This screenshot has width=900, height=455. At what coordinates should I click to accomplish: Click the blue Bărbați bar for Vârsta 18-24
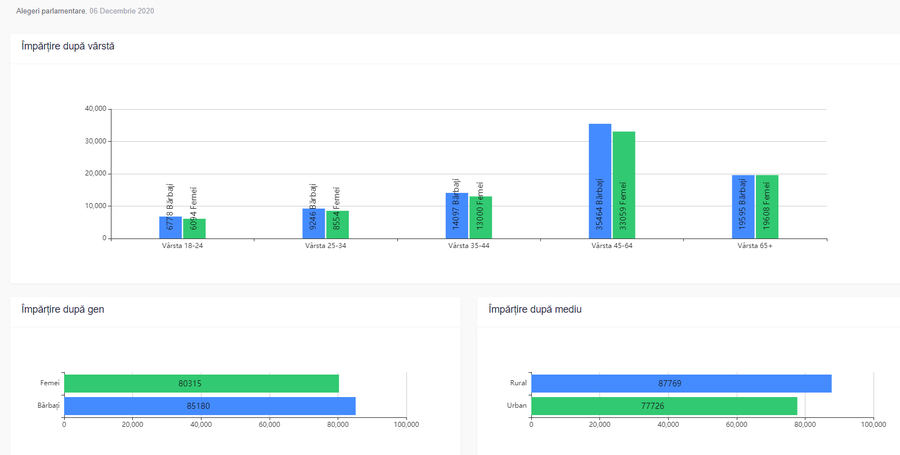(170, 228)
